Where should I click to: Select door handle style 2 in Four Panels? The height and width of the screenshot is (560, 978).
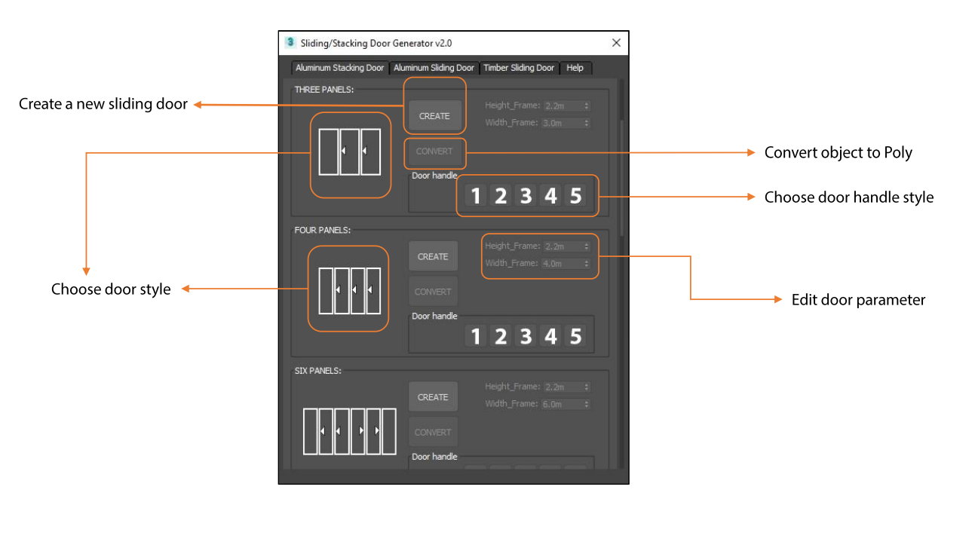point(500,336)
